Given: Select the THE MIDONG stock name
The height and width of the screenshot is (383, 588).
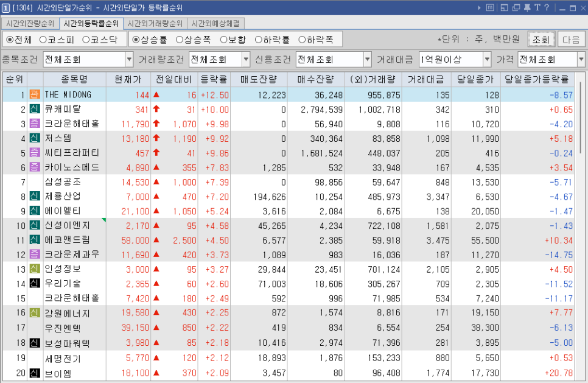Looking at the screenshot, I should 68,94.
